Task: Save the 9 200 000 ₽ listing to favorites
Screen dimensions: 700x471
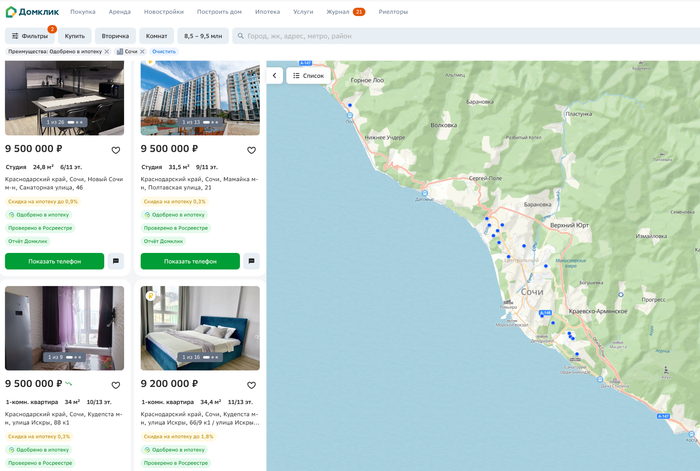Action: tap(251, 385)
